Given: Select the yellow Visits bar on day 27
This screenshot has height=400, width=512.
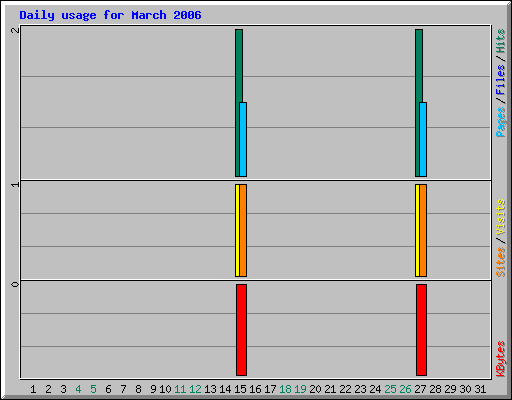Looking at the screenshot, I should 417,230.
